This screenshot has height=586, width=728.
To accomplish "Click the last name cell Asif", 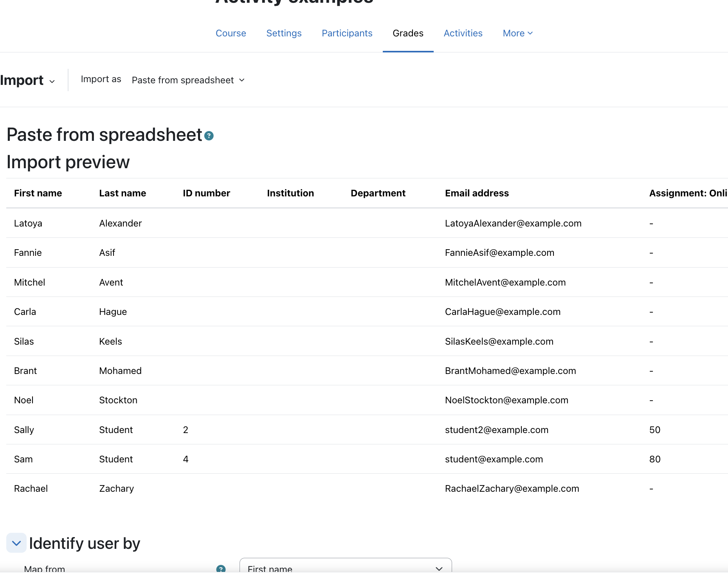I will (x=107, y=253).
